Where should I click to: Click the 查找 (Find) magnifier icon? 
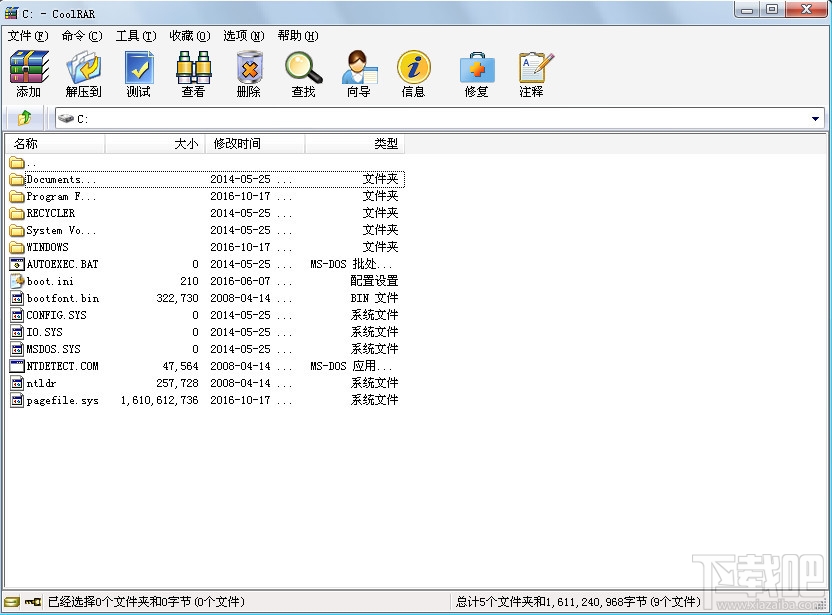click(304, 67)
